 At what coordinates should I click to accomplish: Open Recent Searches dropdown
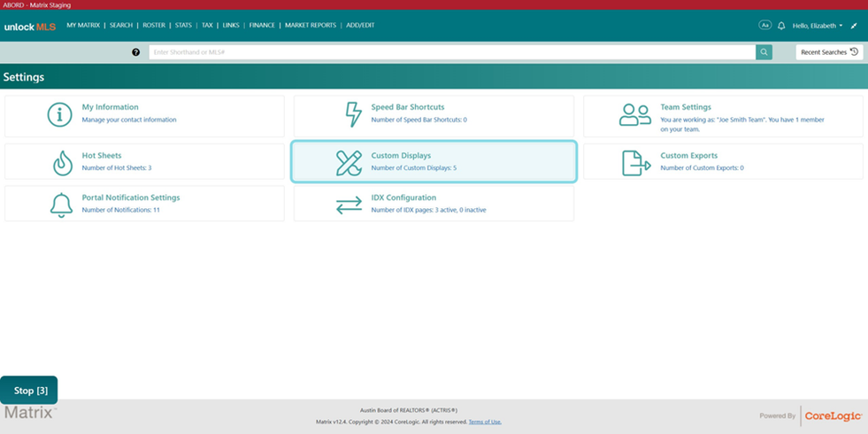coord(829,52)
